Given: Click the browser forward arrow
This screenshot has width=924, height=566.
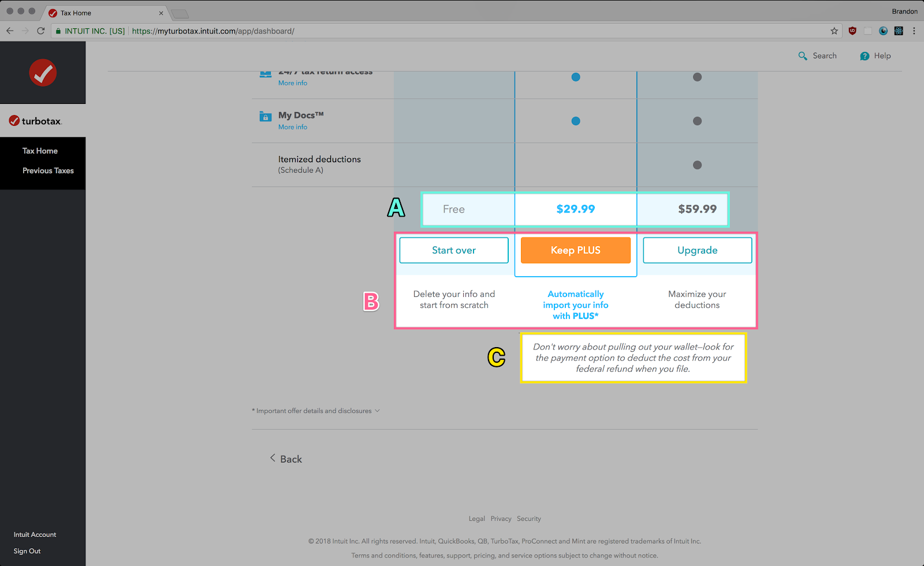Looking at the screenshot, I should [x=25, y=31].
